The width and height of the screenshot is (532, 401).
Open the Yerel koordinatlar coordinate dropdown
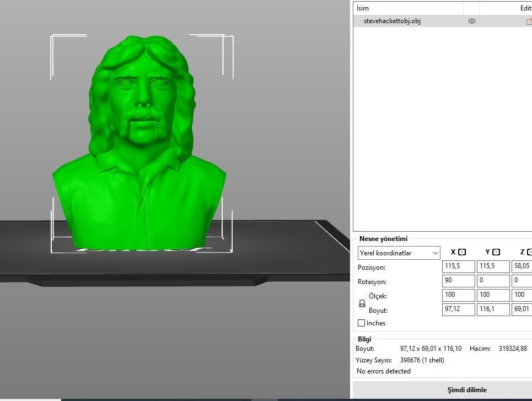click(x=399, y=253)
